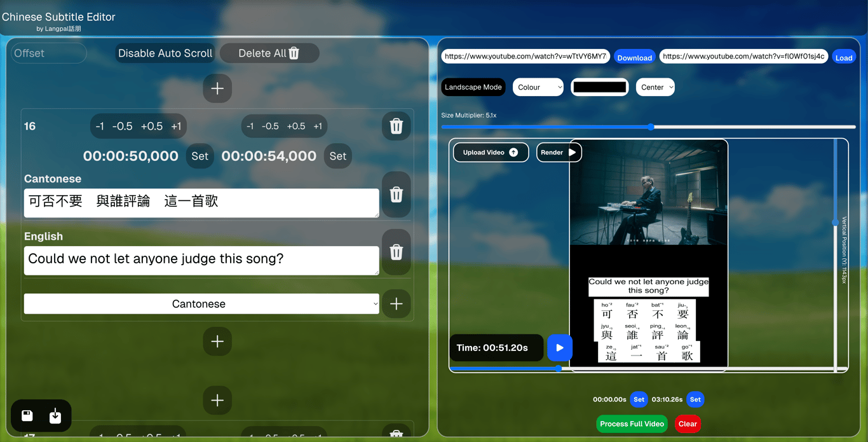Delete subtitle entry 16 with its trash icon
868x442 pixels.
point(396,126)
